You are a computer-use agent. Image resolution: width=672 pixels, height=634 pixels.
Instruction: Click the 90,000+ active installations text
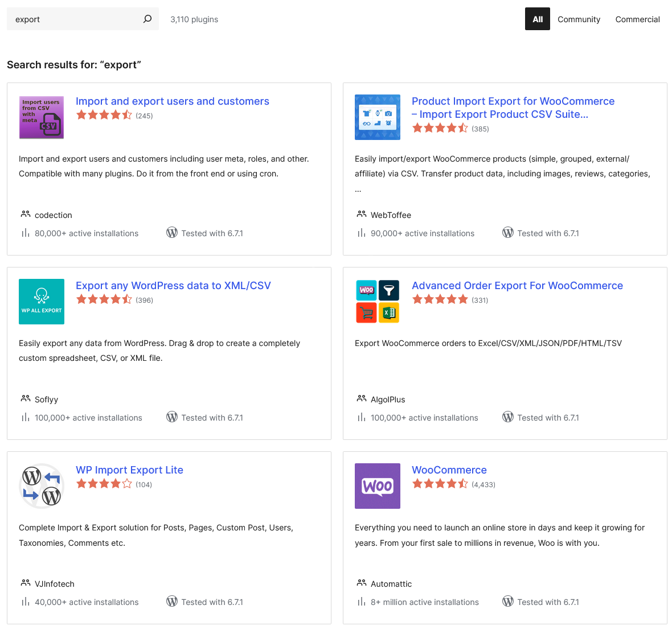[423, 233]
